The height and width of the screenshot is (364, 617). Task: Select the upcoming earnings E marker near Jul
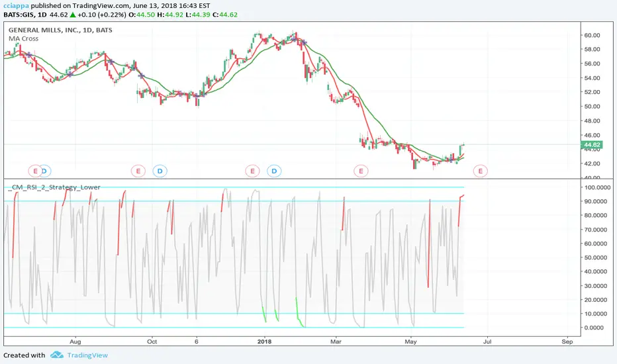click(480, 171)
